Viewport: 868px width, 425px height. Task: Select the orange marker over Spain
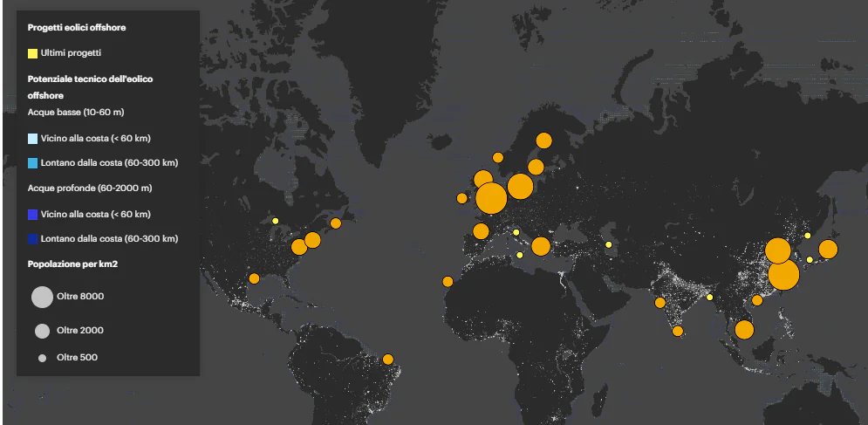tap(481, 231)
